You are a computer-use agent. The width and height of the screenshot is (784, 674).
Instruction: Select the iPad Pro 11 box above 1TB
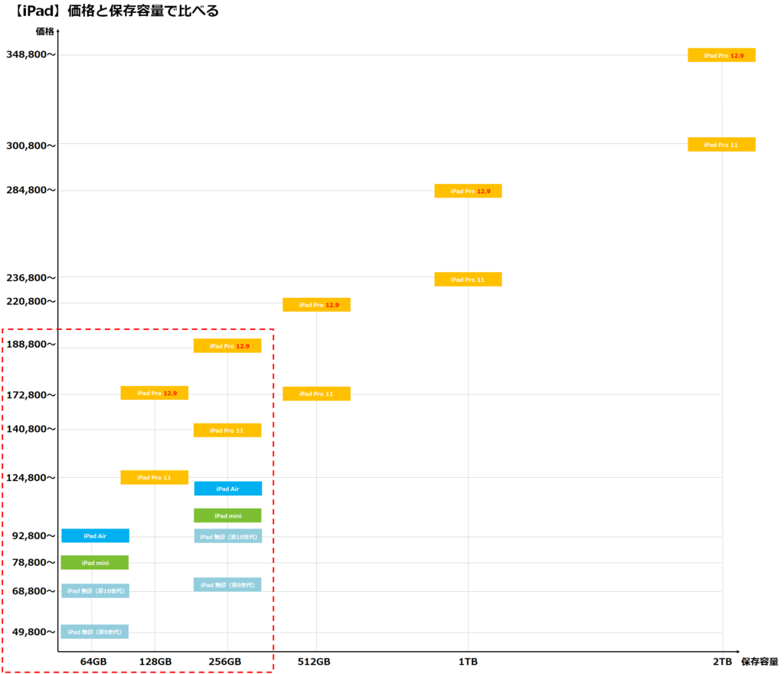pos(468,280)
